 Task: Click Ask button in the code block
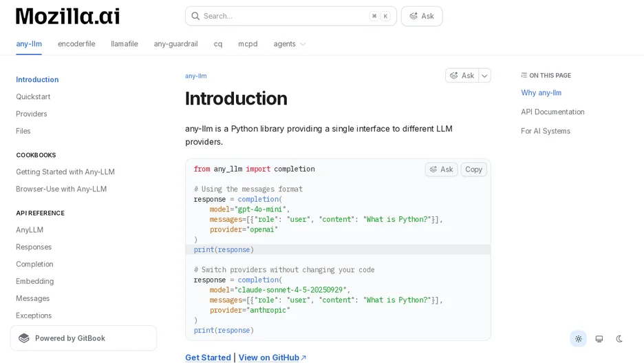[x=442, y=169]
